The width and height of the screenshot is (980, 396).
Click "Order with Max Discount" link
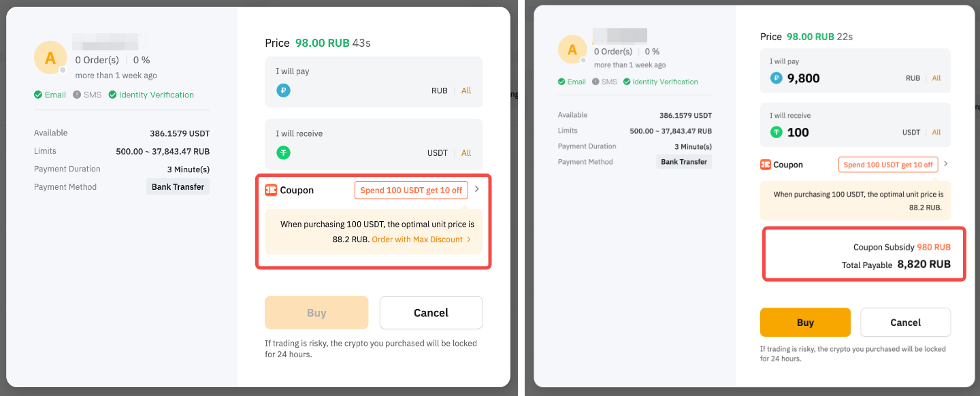(x=417, y=240)
